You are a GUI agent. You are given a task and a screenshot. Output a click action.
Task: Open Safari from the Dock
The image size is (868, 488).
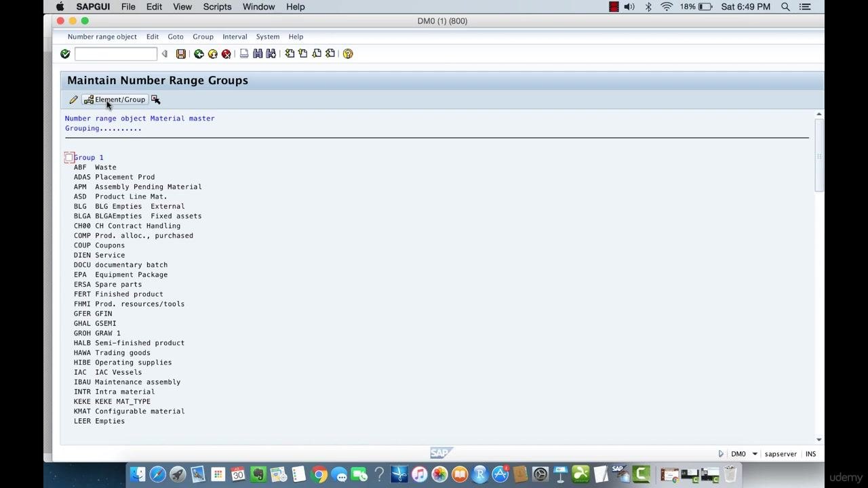coord(157,474)
